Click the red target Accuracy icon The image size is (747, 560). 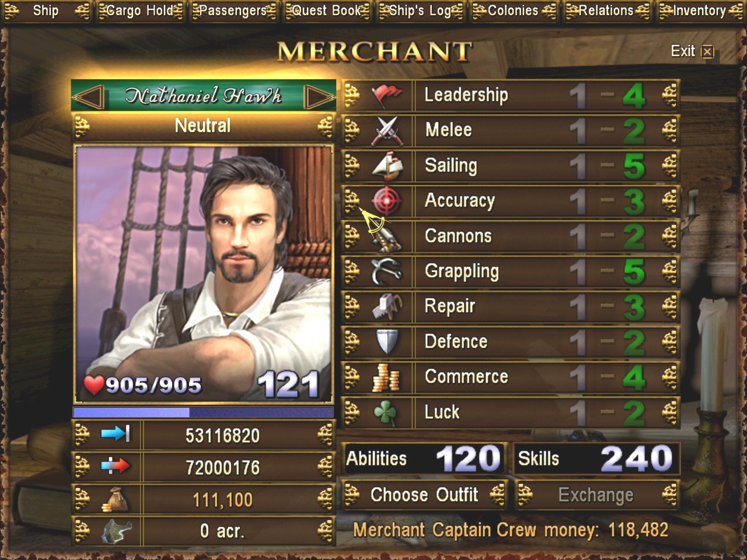386,201
